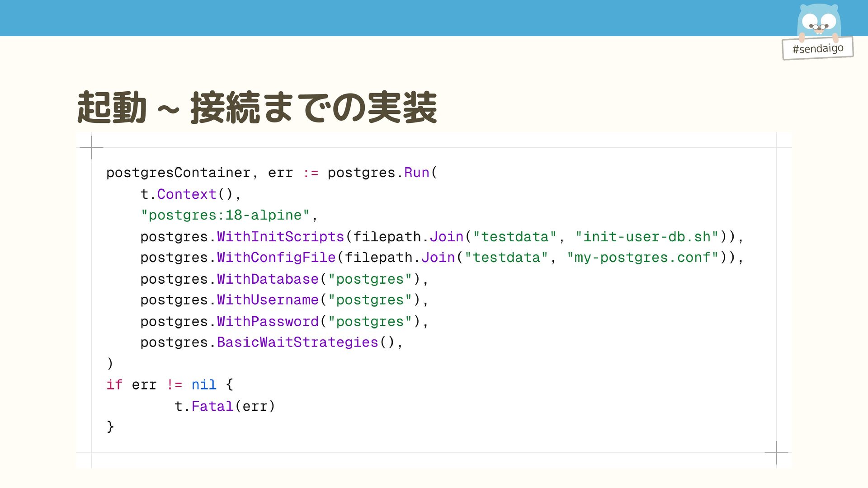Click the bottom-right crosshair corner mark
This screenshot has height=488, width=868.
pos(776,452)
